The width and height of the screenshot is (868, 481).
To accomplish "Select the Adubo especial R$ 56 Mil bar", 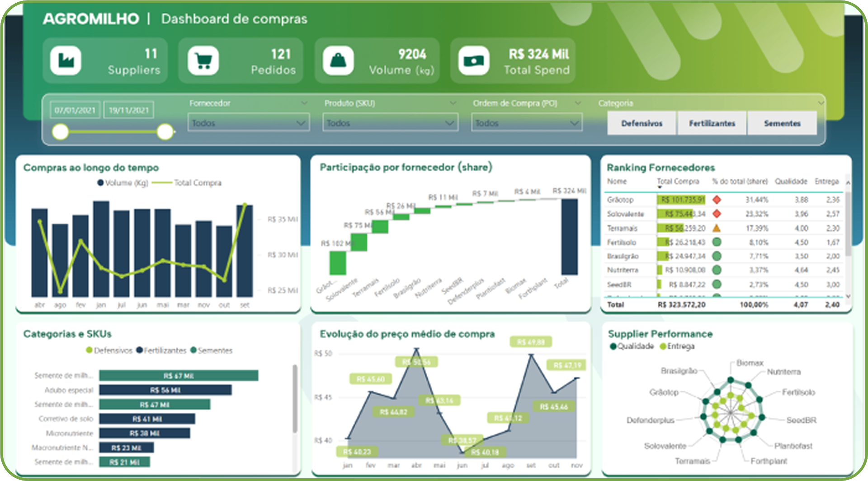I will 165,390.
